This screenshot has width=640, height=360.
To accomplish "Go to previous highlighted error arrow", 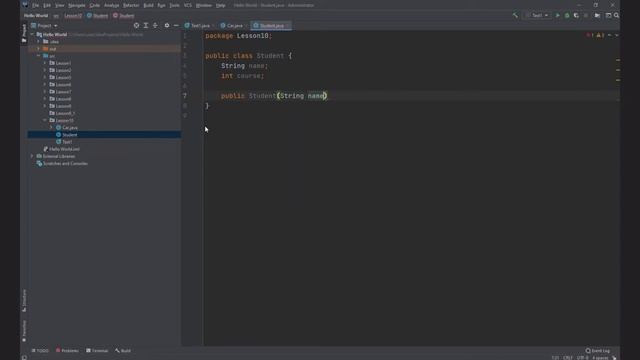I will pyautogui.click(x=609, y=36).
